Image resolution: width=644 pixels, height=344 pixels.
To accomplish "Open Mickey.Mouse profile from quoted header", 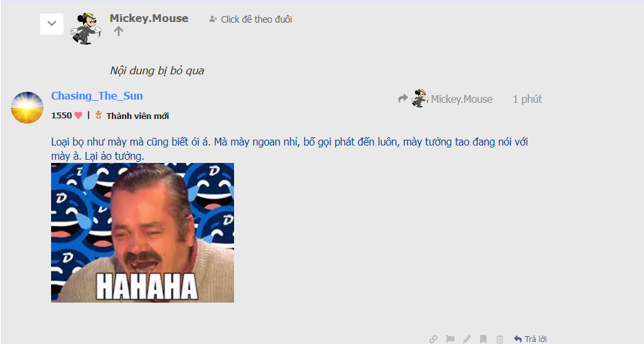I will click(149, 19).
